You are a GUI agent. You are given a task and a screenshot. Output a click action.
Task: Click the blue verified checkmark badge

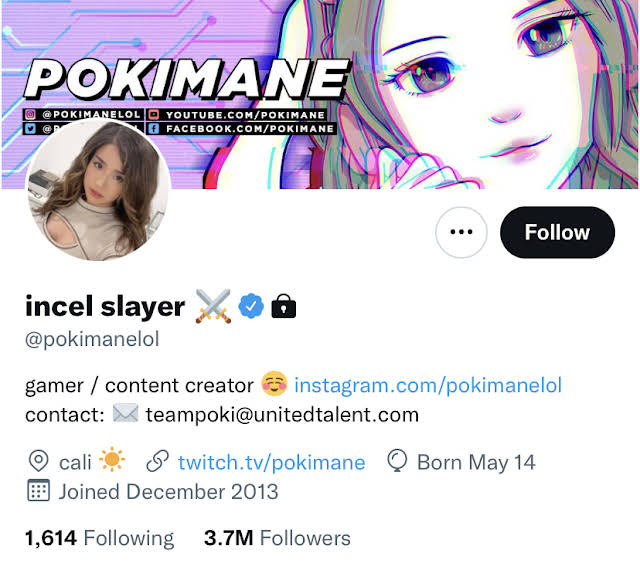(251, 306)
